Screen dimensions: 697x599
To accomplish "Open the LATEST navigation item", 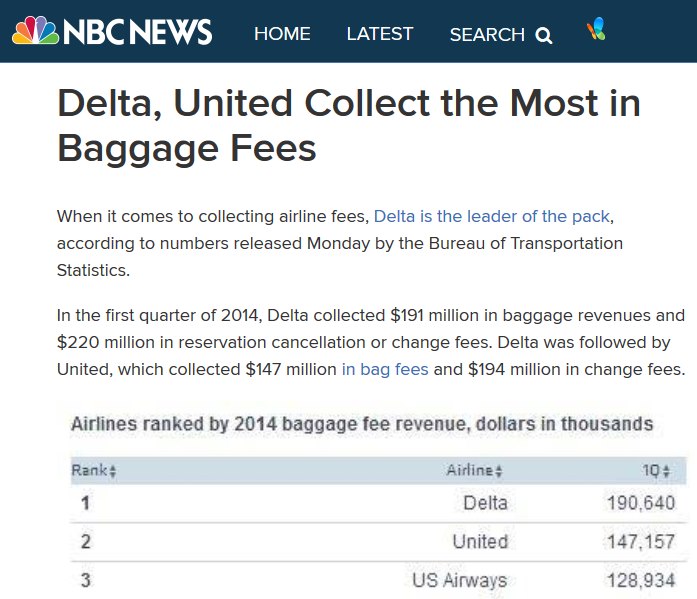I will (380, 34).
